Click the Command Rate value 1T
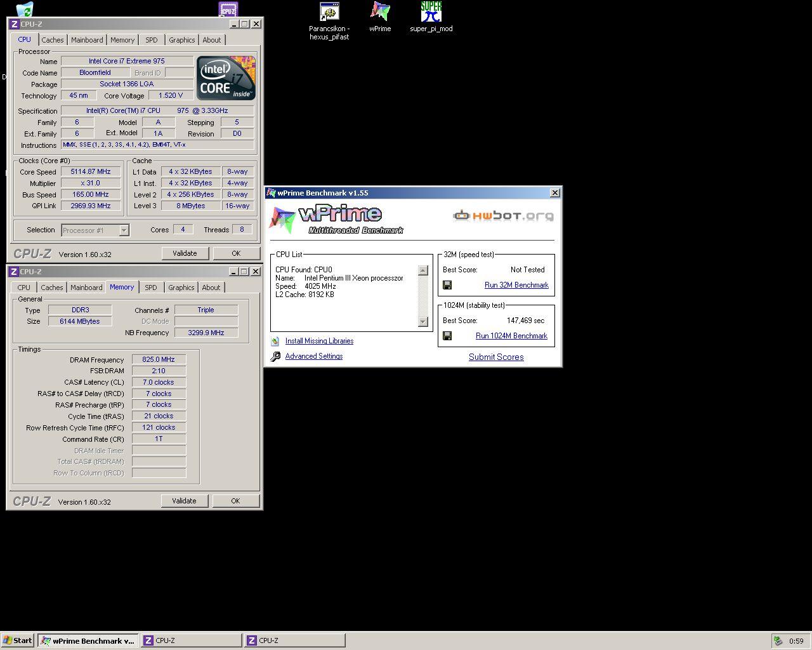Image resolution: width=812 pixels, height=650 pixels. pos(159,439)
